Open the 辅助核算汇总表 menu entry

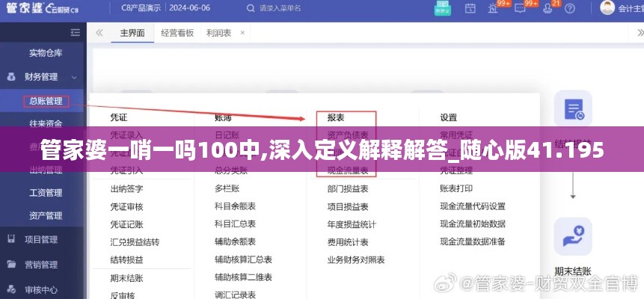243,259
